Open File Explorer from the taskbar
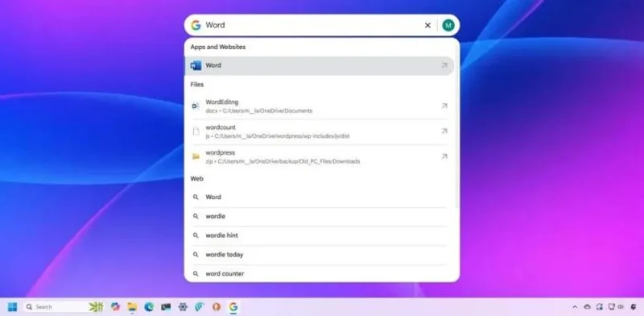644x316 pixels. (132, 307)
